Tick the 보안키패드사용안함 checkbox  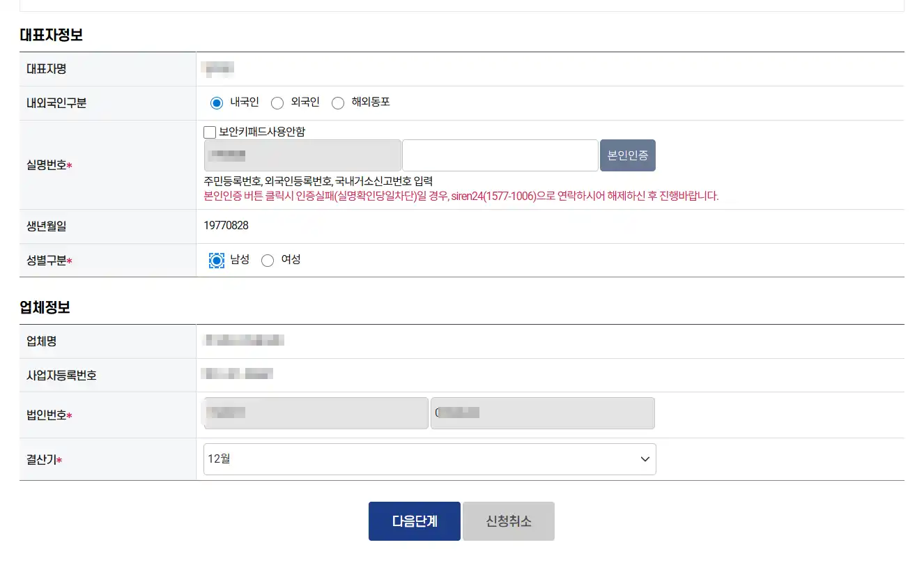click(x=210, y=132)
